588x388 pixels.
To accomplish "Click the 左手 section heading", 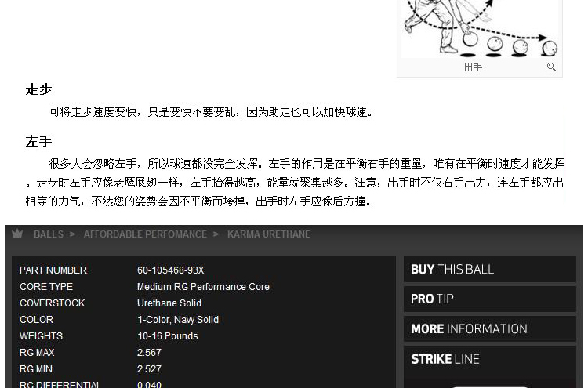I will (38, 141).
